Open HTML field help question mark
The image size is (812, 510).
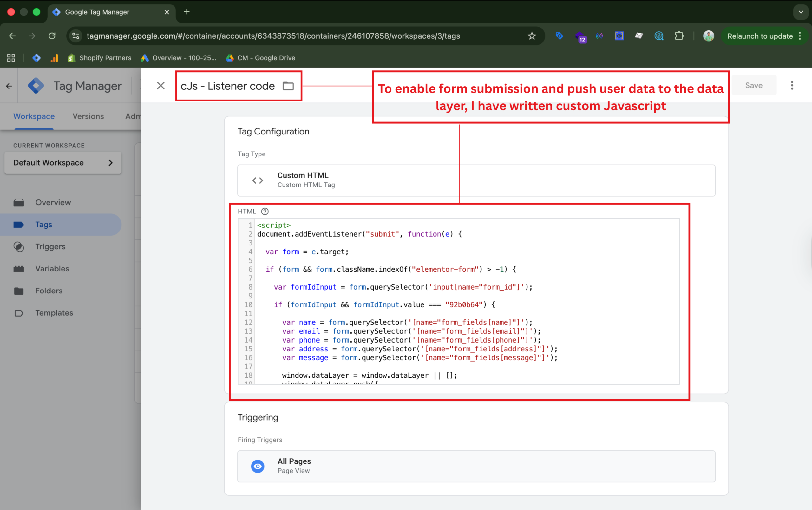(x=265, y=211)
